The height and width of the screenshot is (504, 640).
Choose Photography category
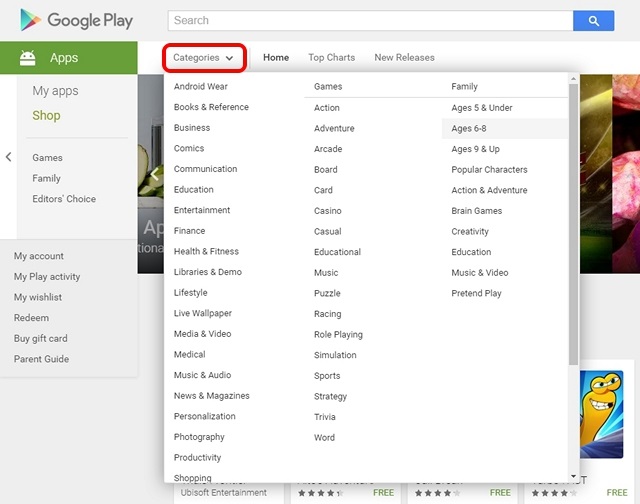199,437
